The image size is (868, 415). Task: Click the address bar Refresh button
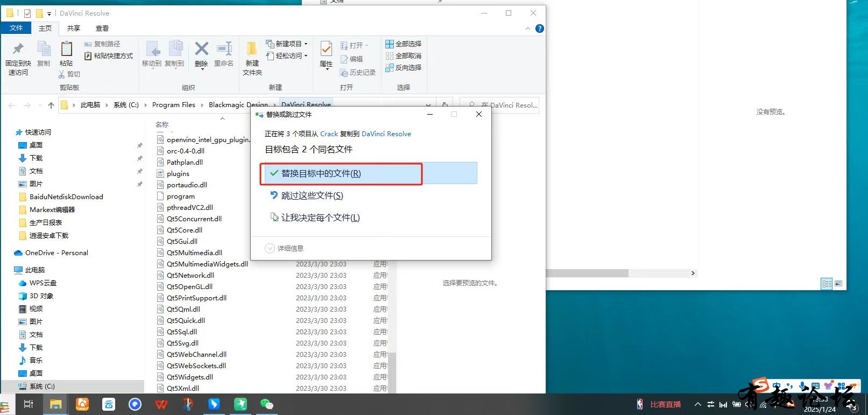click(445, 105)
